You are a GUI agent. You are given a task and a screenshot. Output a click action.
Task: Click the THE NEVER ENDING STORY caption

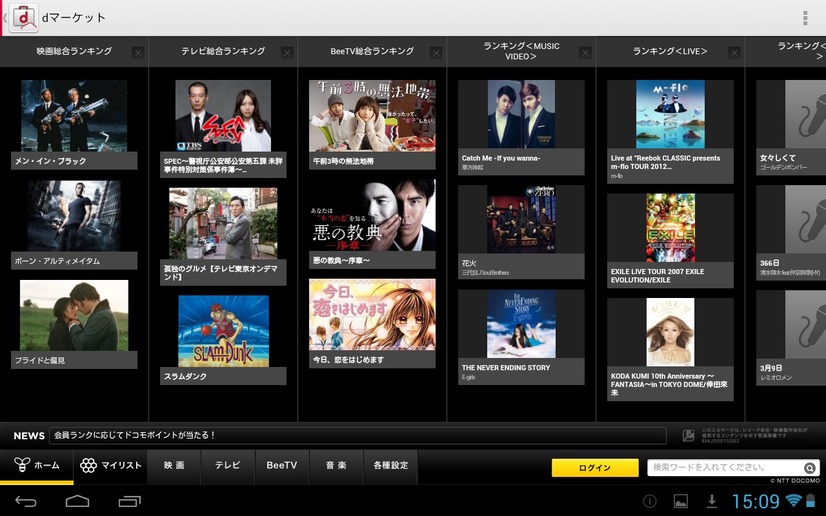(506, 368)
